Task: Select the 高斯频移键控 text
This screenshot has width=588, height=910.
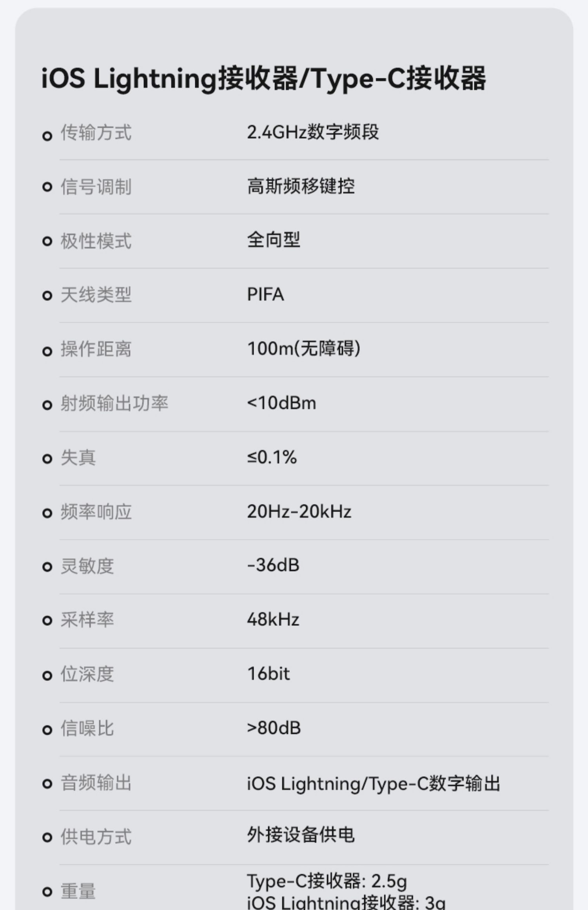Action: 301,186
